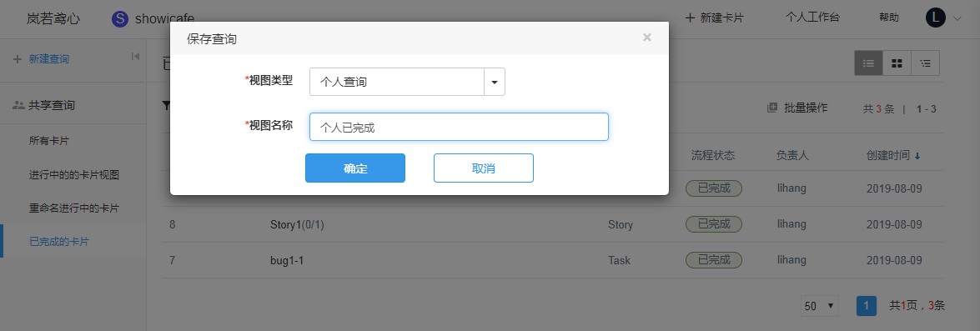This screenshot has width=980, height=331.
Task: Switch to tree view icon
Action: [x=925, y=63]
